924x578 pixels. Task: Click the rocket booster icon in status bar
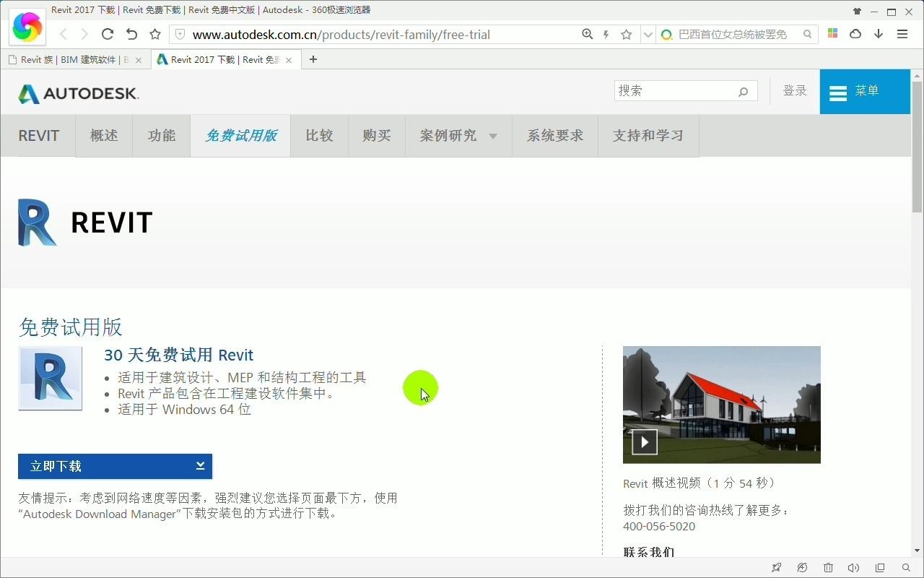776,568
